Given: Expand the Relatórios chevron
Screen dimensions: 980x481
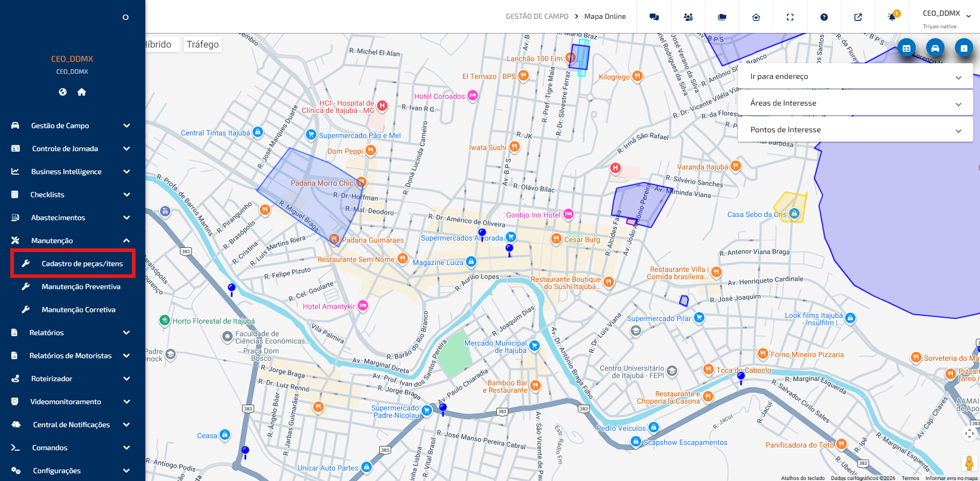Looking at the screenshot, I should [x=127, y=333].
